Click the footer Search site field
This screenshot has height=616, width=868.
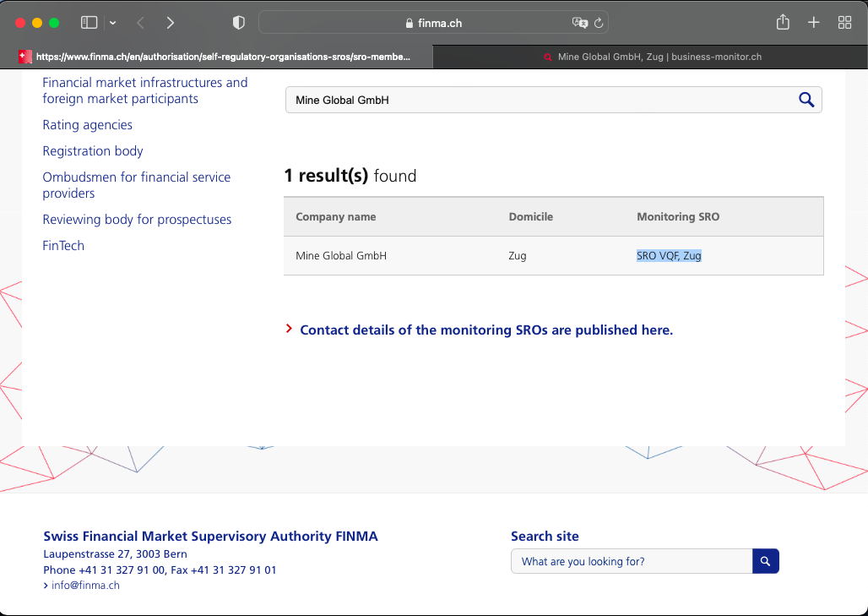pyautogui.click(x=632, y=561)
